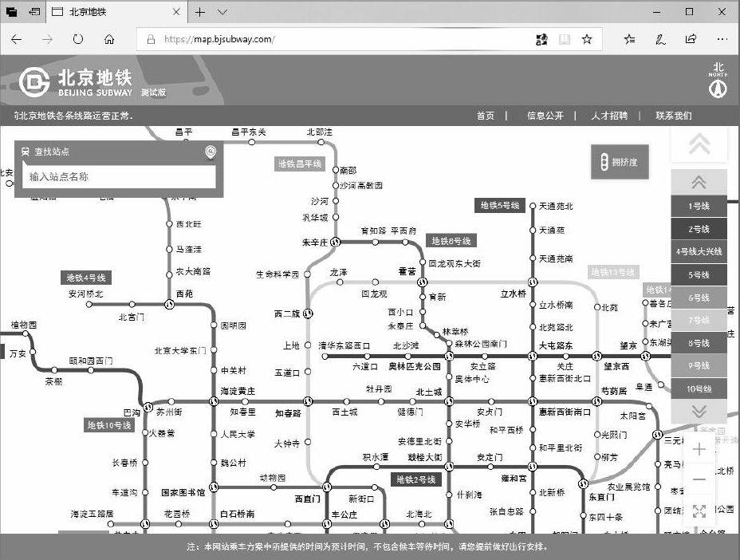Select 7号线 in the line list
Viewport: 740px width, 560px height.
coord(699,320)
